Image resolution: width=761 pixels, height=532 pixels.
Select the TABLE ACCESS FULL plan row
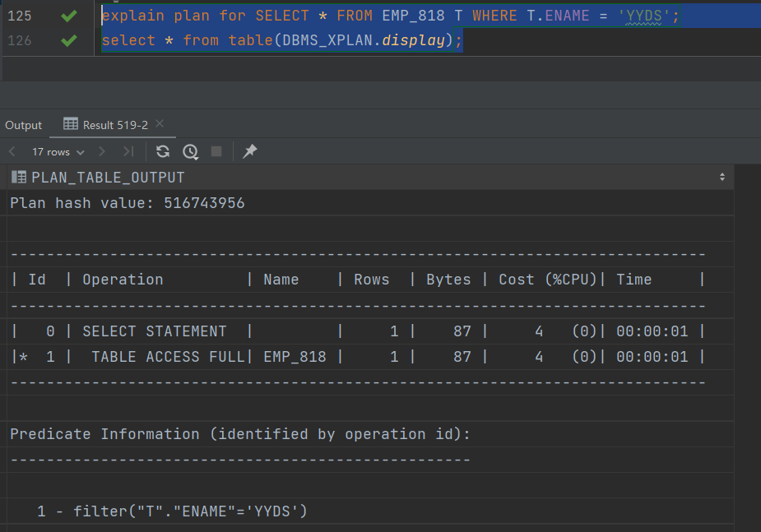click(370, 357)
